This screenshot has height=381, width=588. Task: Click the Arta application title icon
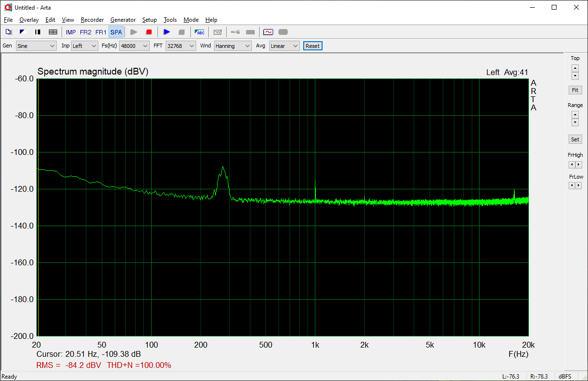click(x=8, y=7)
